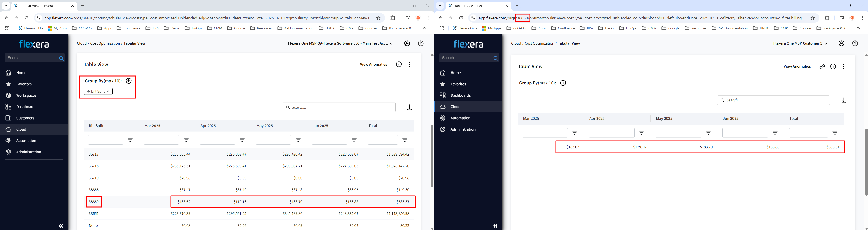Screen dimensions: 868x230
Task: Open the Dashboards section from the sidebar
Action: [x=26, y=107]
